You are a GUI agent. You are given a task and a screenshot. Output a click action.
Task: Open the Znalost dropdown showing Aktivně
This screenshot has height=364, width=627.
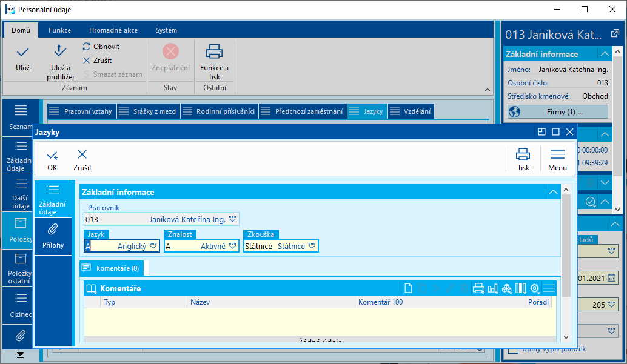click(x=233, y=246)
